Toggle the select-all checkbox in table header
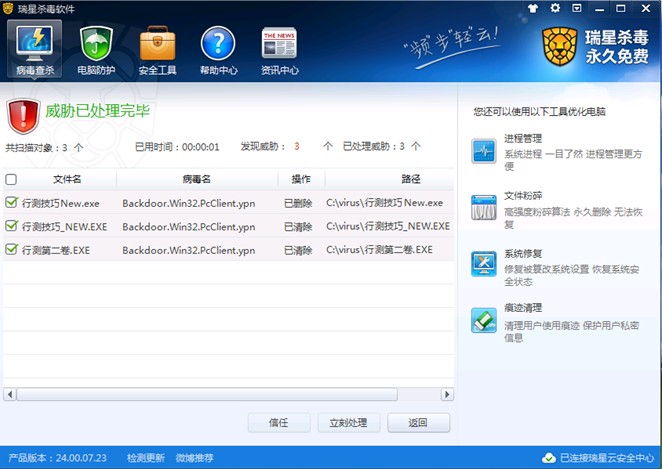Image resolution: width=662 pixels, height=469 pixels. tap(11, 179)
